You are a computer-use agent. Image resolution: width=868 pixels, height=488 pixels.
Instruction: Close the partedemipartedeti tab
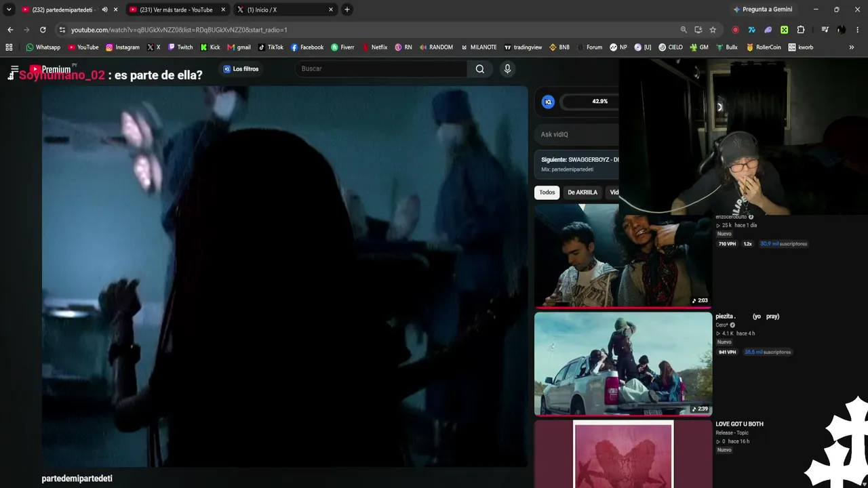pyautogui.click(x=116, y=9)
